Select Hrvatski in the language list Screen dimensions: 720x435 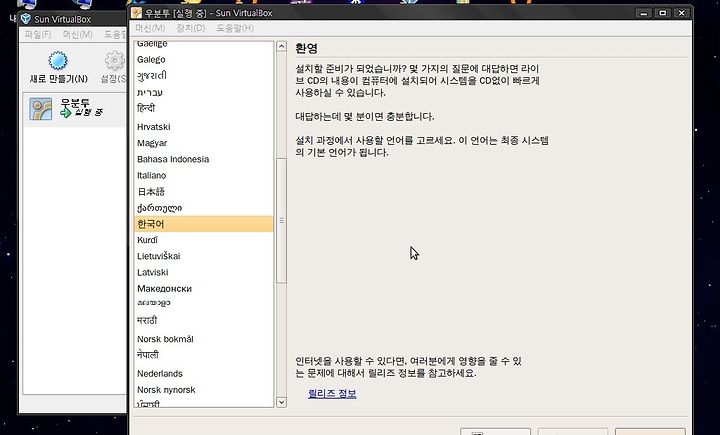pyautogui.click(x=204, y=127)
